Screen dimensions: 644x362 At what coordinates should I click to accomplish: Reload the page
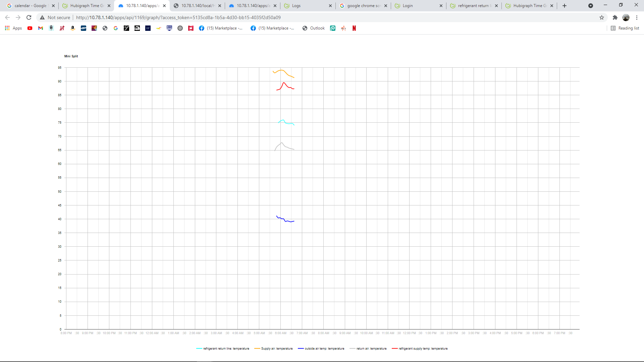coord(29,17)
